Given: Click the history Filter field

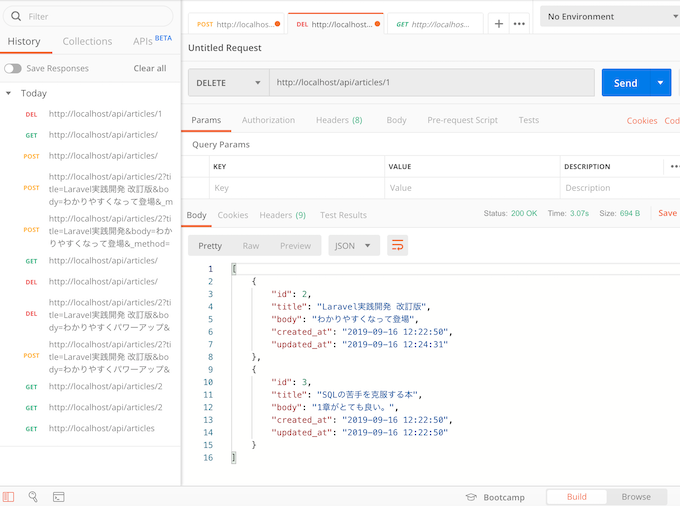Looking at the screenshot, I should (x=88, y=16).
